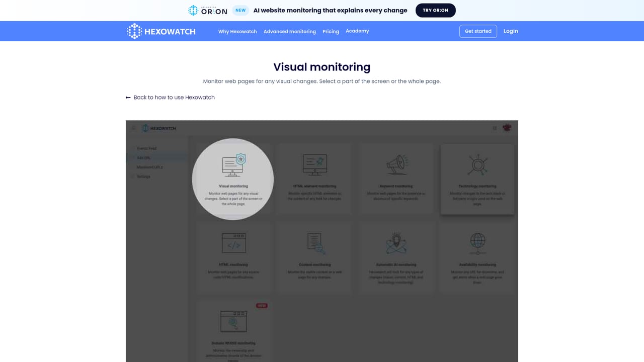This screenshot has height=362, width=644.
Task: Click the 'Content monitoring' card title
Action: click(x=315, y=264)
